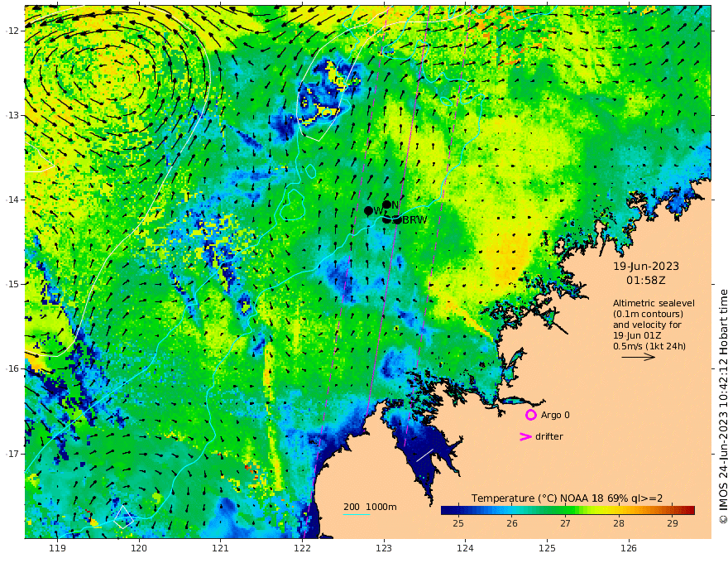Click the '0.5m/s (1kt 24h)' legend text
Image resolution: width=728 pixels, height=563 pixels.
(649, 346)
